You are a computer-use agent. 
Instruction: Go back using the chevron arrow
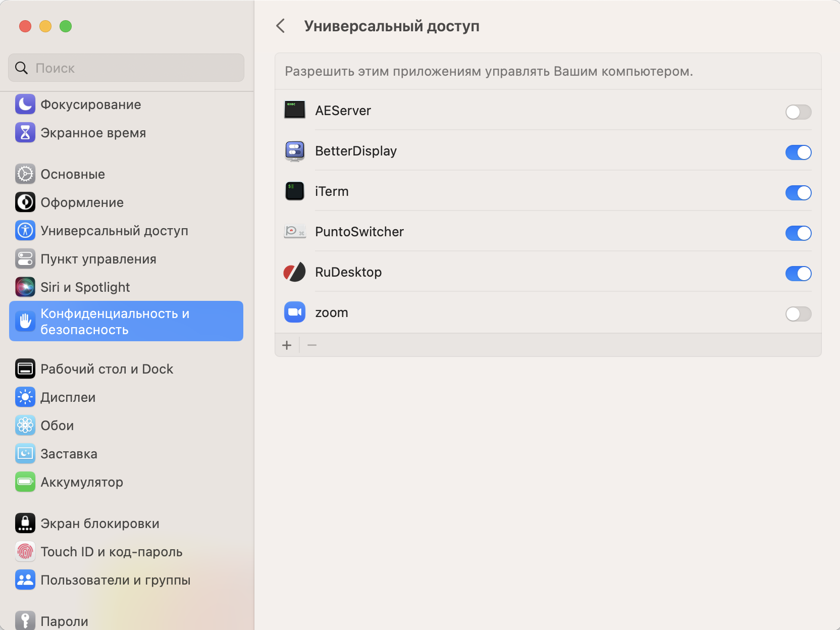coord(281,26)
